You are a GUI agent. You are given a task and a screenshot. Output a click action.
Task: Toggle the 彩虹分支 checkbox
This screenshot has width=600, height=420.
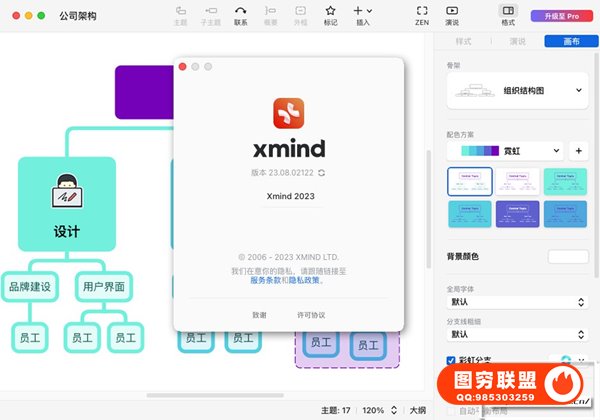click(452, 360)
